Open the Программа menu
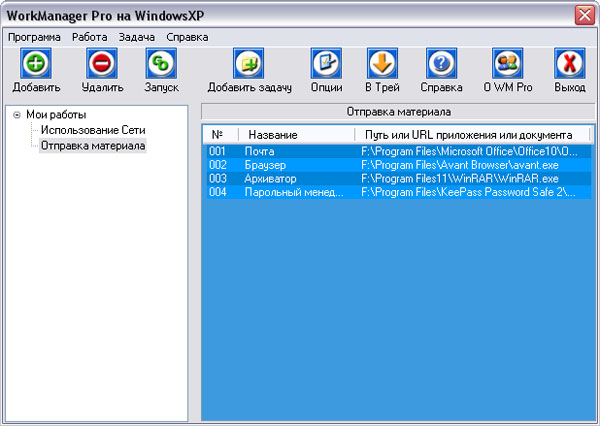This screenshot has width=600, height=426. 34,37
